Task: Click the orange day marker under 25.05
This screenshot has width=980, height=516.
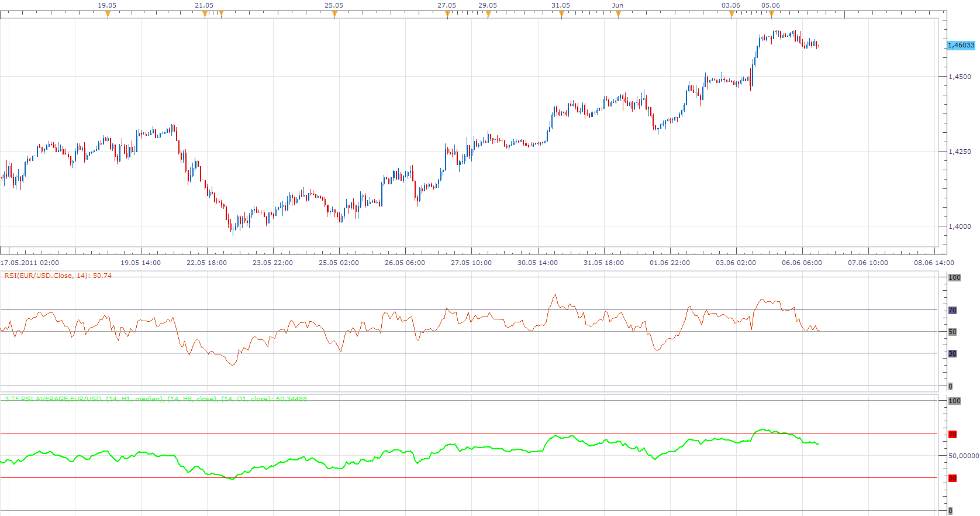Action: (x=334, y=14)
